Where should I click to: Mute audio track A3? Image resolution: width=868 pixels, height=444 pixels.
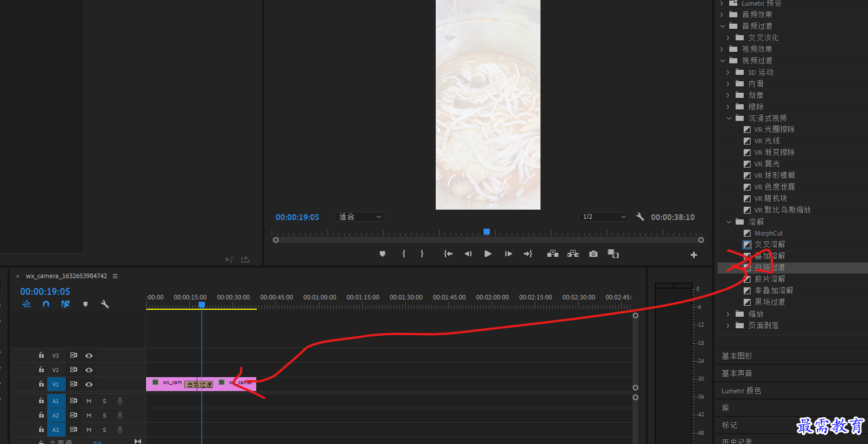pos(89,430)
